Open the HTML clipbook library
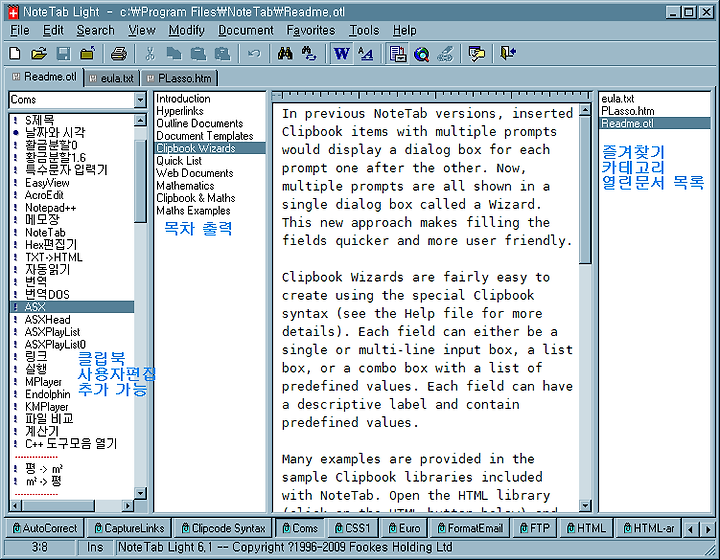Viewport: 720px width, 560px height. pyautogui.click(x=586, y=528)
